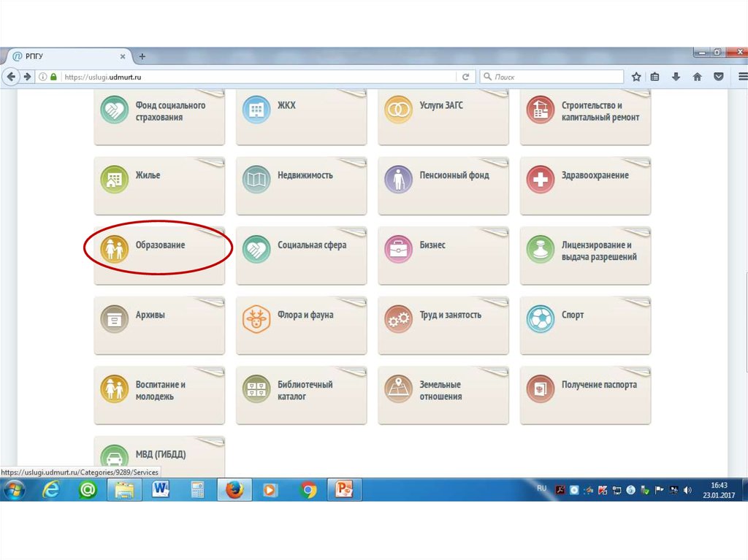Open the Недвижимость map icon
Viewport: 748px width, 560px height.
pos(256,180)
